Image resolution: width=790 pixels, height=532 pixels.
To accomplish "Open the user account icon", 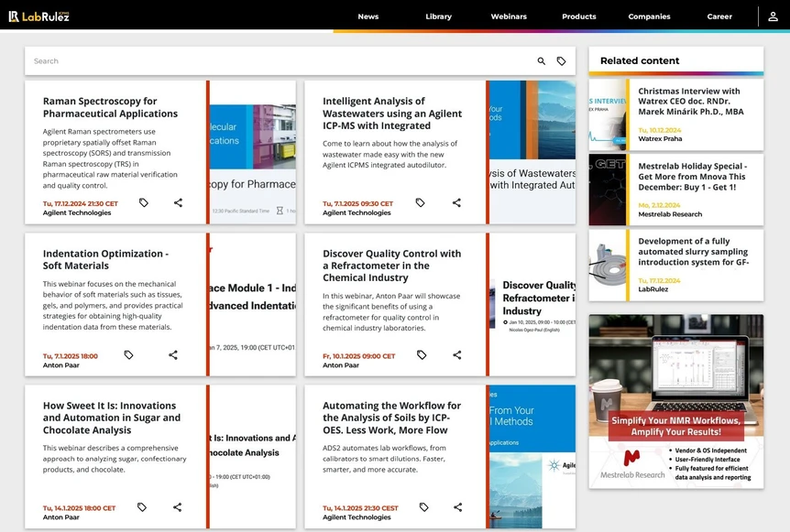I will point(773,16).
